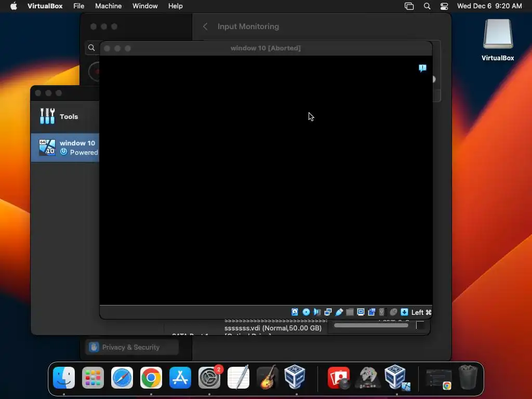Open Photo Booth from the Dock

[x=339, y=378]
